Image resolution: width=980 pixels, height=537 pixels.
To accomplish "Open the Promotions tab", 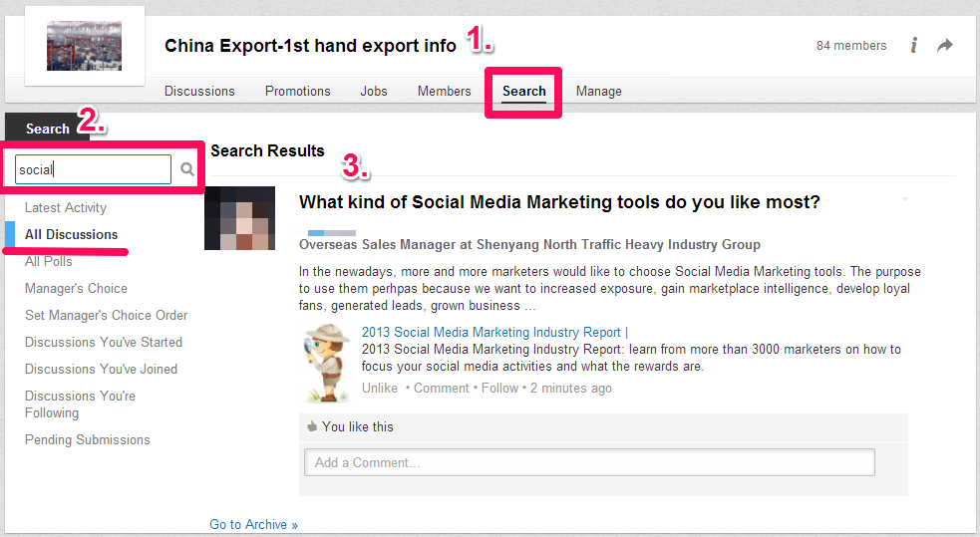I will [x=297, y=92].
